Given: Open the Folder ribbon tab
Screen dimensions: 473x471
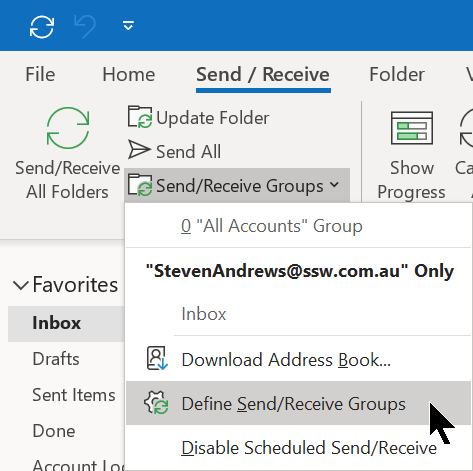Looking at the screenshot, I should tap(397, 74).
